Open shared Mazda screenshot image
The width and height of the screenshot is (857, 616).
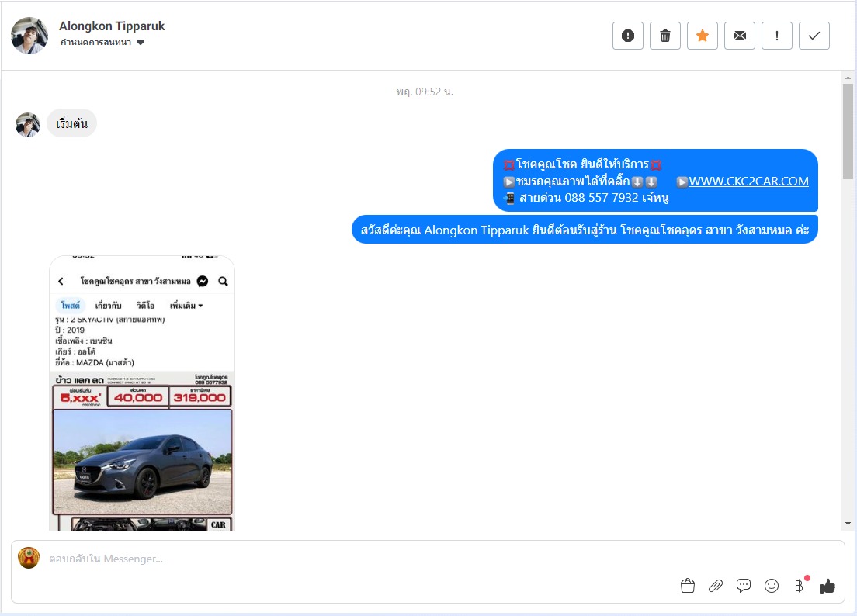(x=142, y=393)
